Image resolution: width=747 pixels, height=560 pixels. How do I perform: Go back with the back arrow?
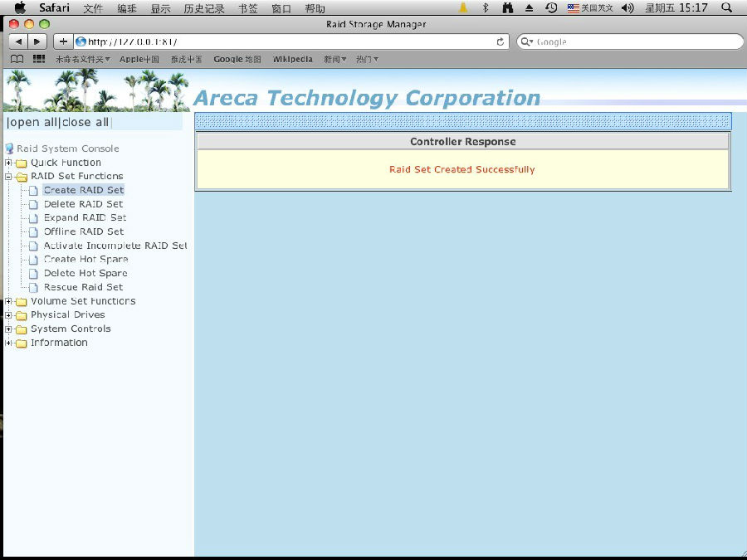(x=18, y=41)
